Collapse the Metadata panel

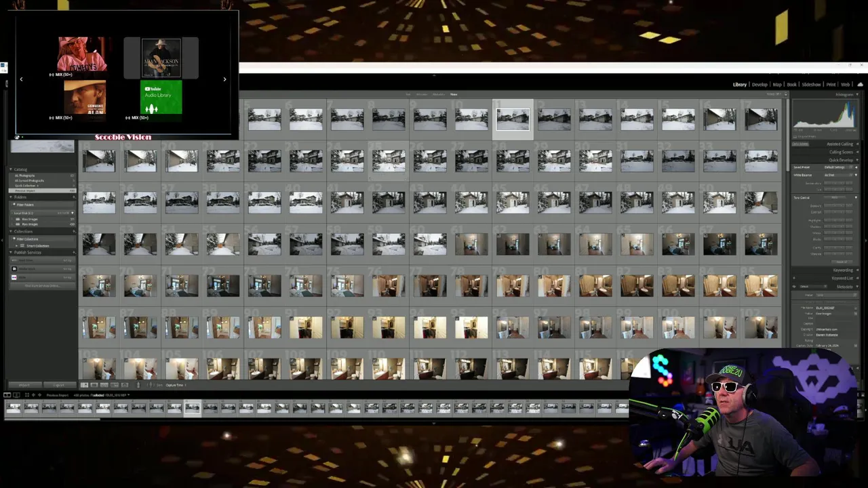tap(857, 287)
